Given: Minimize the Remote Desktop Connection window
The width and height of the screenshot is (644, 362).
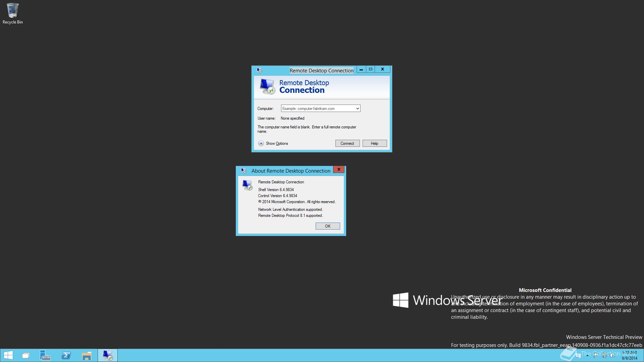Looking at the screenshot, I should pos(361,69).
